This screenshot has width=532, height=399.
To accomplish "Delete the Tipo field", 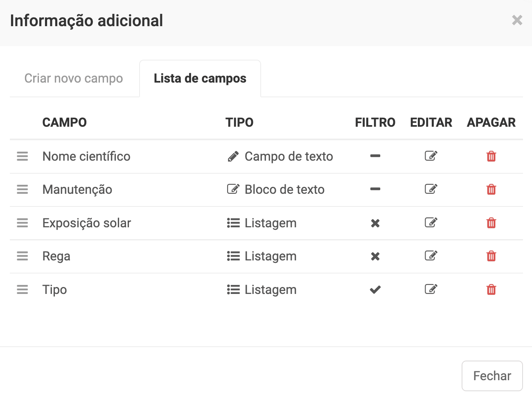I will (x=491, y=289).
